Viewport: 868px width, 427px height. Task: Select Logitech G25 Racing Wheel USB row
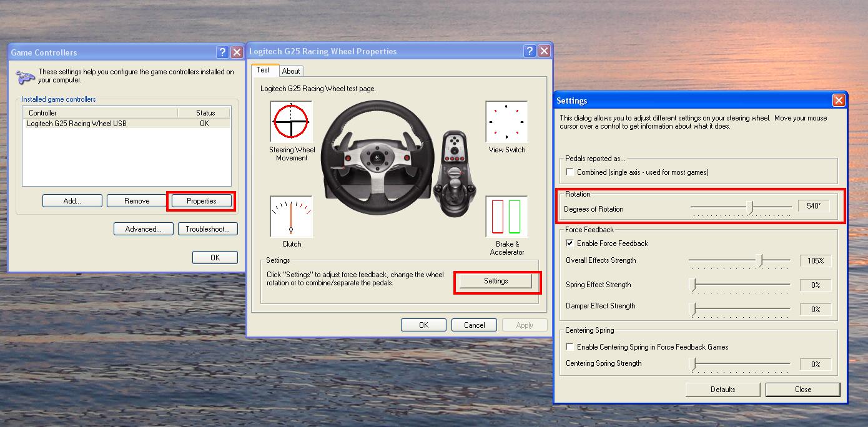tap(127, 124)
